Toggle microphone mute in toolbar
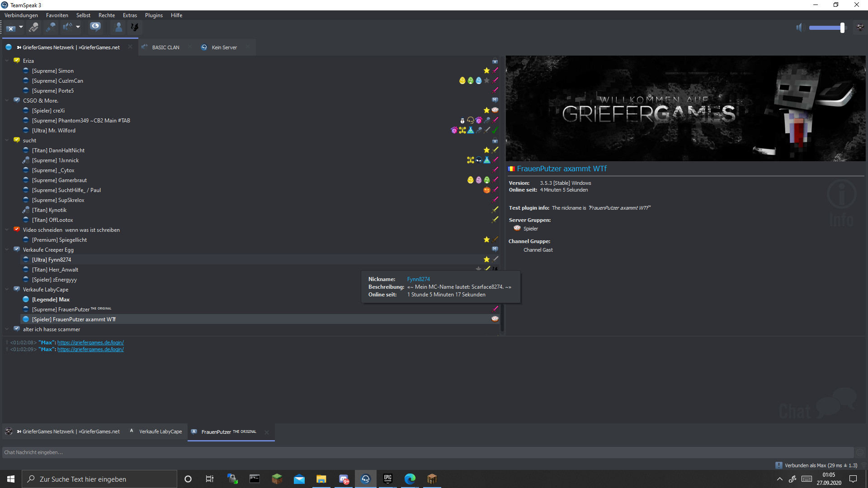 coord(51,27)
